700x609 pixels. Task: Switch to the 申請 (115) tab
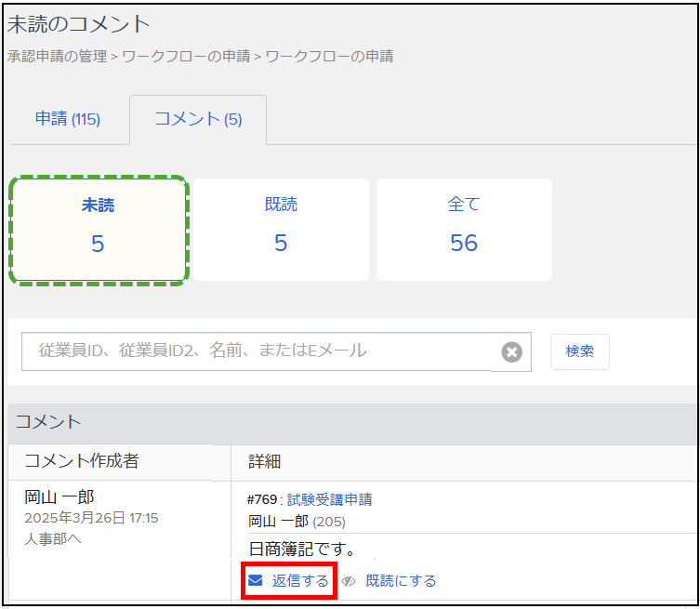pyautogui.click(x=68, y=119)
